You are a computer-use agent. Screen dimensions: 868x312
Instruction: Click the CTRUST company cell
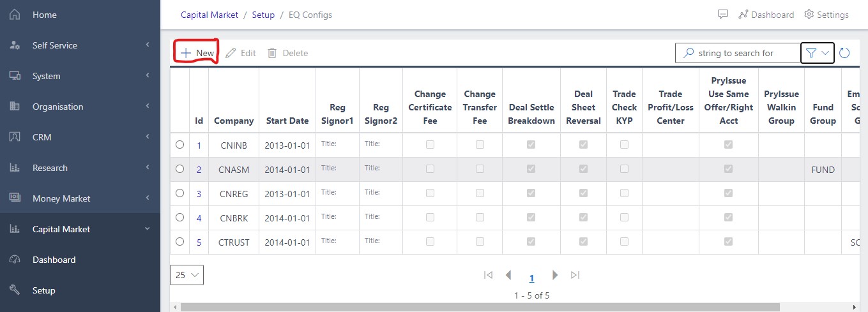pos(234,242)
